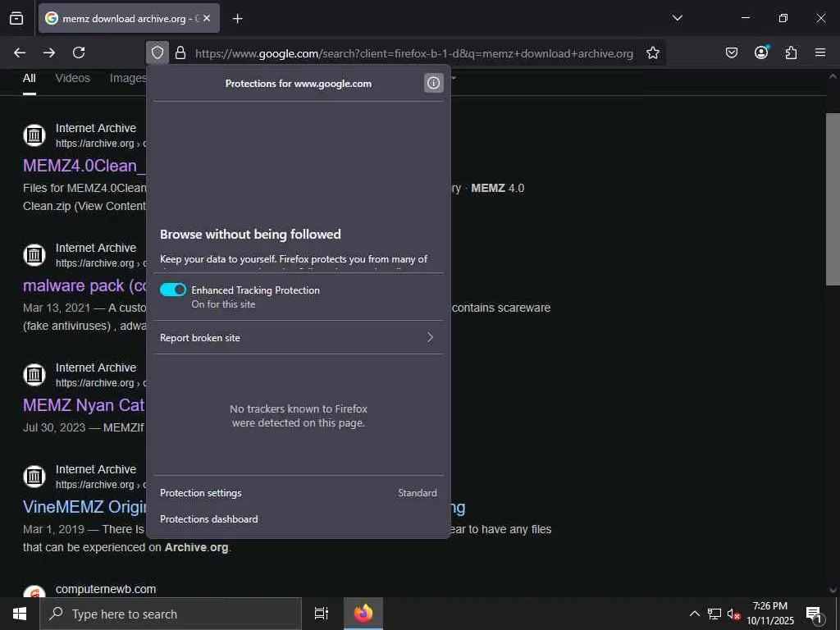Image resolution: width=840 pixels, height=630 pixels.
Task: Go forward with the forward arrow
Action: (x=49, y=52)
